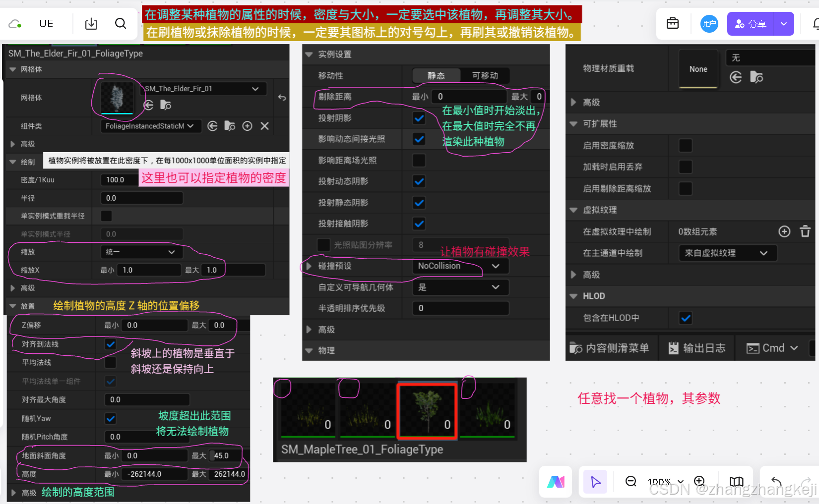Click the undo arrow in bottom toolbar
819x504 pixels.
(776, 481)
